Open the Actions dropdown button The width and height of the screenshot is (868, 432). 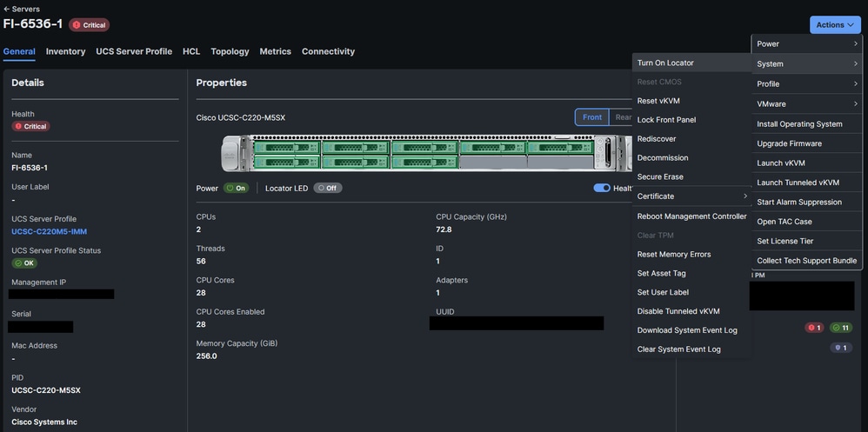835,25
